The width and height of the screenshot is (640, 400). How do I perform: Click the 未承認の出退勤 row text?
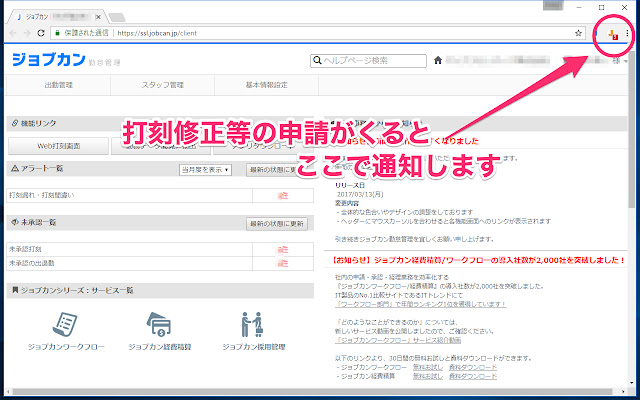coord(32,263)
